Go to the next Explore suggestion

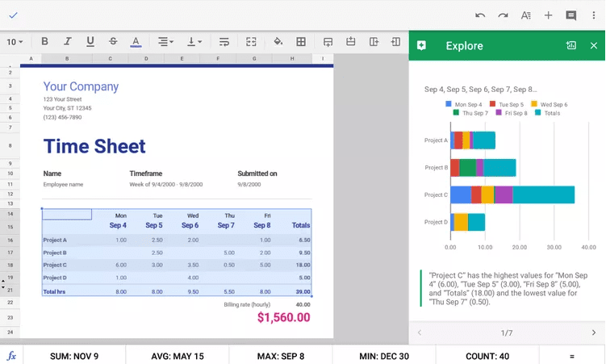tap(594, 333)
